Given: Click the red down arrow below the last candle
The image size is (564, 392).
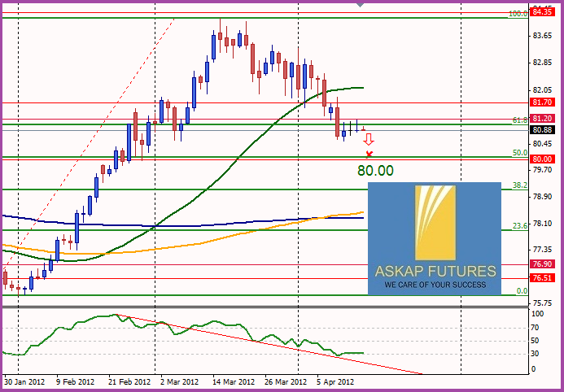Looking at the screenshot, I should pos(369,139).
